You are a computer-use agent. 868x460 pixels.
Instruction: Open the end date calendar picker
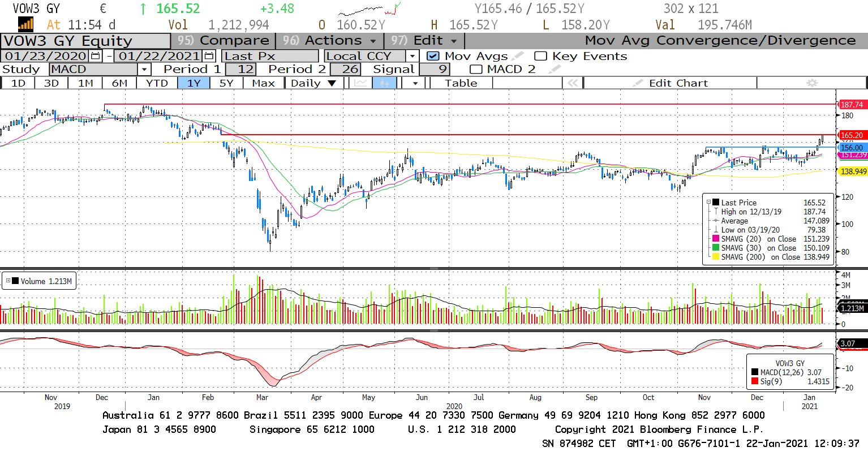coord(209,56)
